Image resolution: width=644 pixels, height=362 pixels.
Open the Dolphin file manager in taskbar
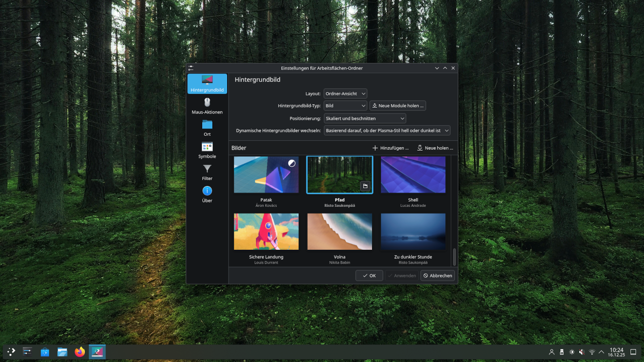(62, 352)
